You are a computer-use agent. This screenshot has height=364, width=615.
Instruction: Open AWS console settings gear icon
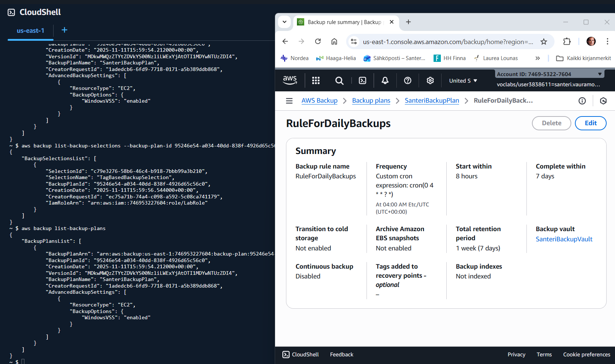click(430, 80)
